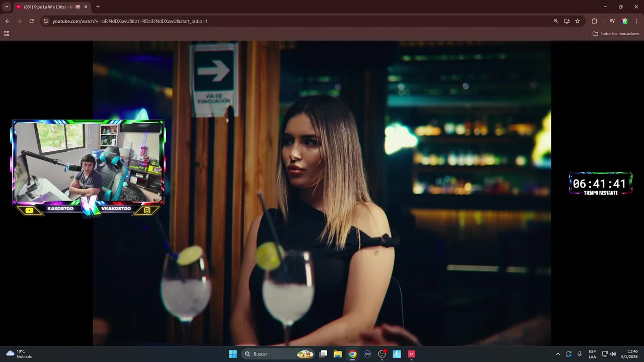The width and height of the screenshot is (644, 362).
Task: Go forward in browser history
Action: (x=19, y=21)
